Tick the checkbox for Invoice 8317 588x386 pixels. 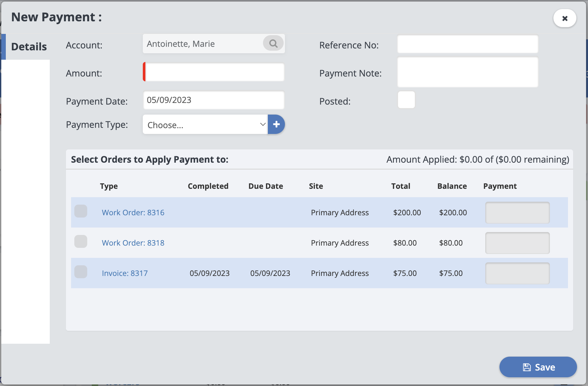(81, 272)
